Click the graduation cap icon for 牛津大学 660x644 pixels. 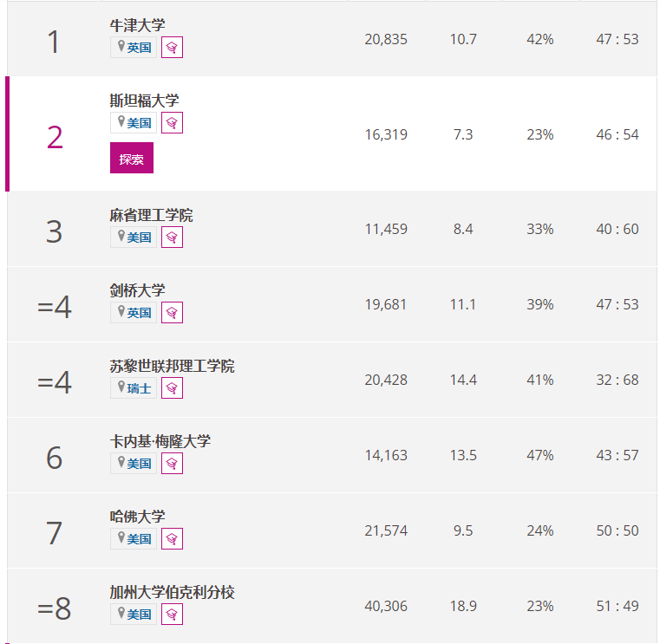coord(173,48)
